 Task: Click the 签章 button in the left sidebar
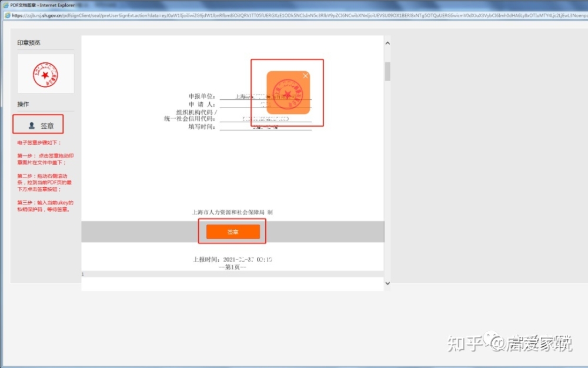tap(38, 126)
